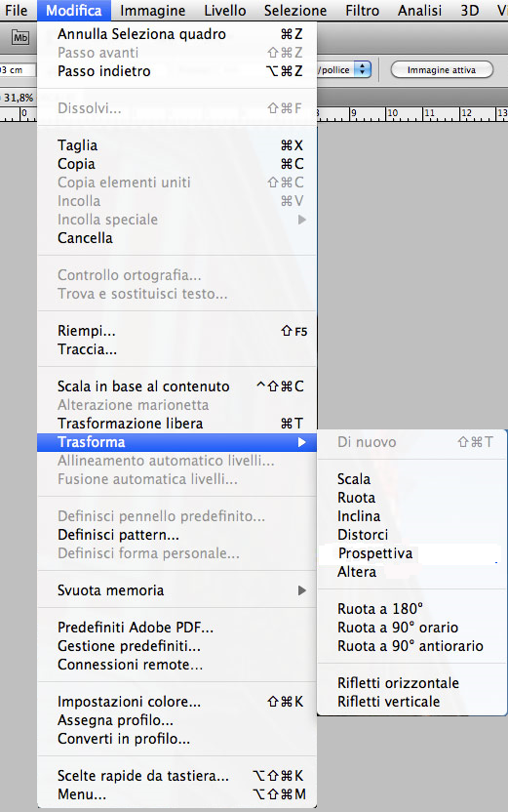
Task: Open the Selezione menu
Action: [x=295, y=11]
